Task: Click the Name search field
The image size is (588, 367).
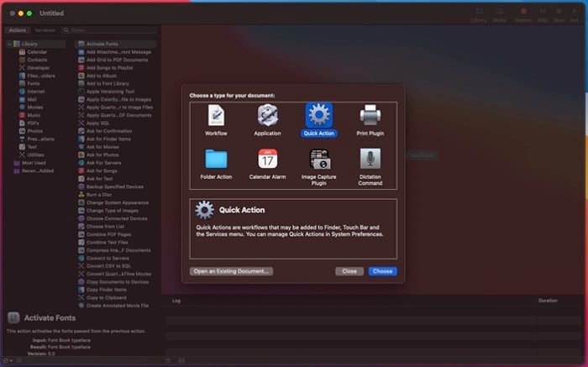Action: [x=109, y=30]
